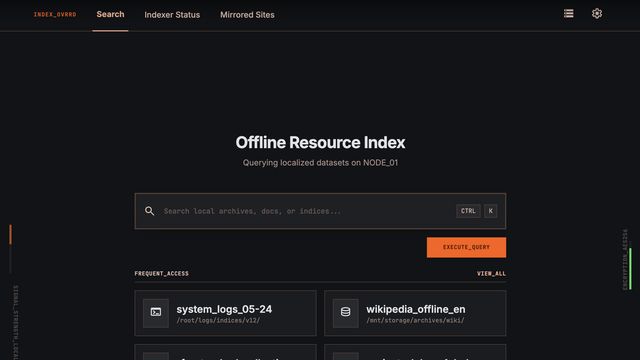
Task: Click the magnifier icon in search box
Action: tap(149, 211)
